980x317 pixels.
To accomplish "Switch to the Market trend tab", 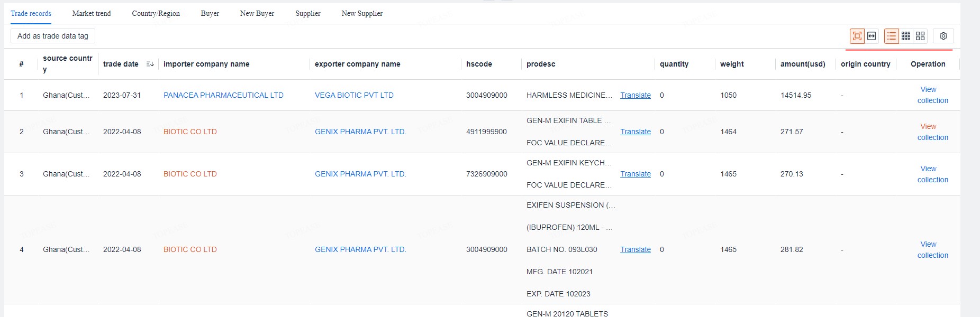I will (92, 13).
